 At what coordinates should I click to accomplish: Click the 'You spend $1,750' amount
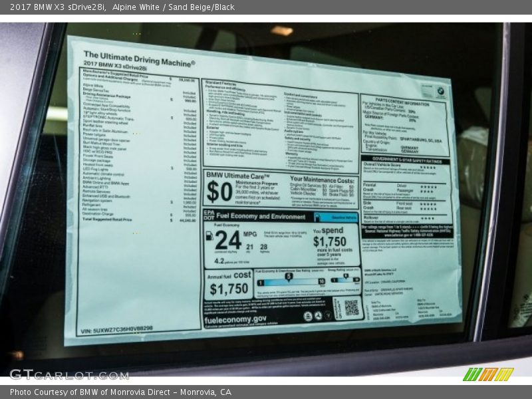(329, 241)
